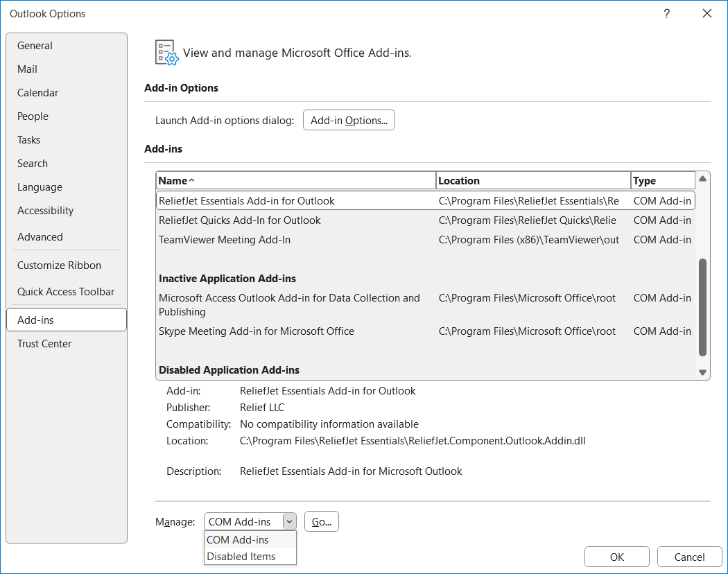Open the Mail options page
The height and width of the screenshot is (574, 728).
click(67, 69)
